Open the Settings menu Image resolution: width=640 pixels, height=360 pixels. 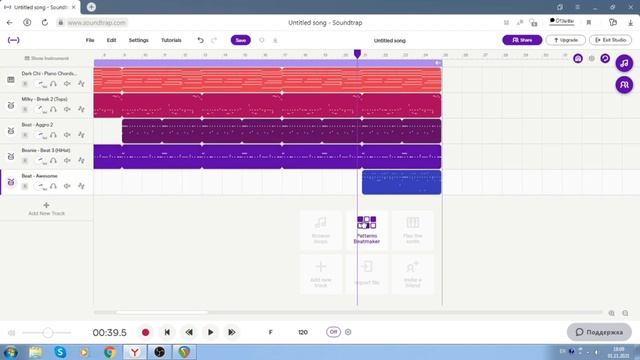138,40
